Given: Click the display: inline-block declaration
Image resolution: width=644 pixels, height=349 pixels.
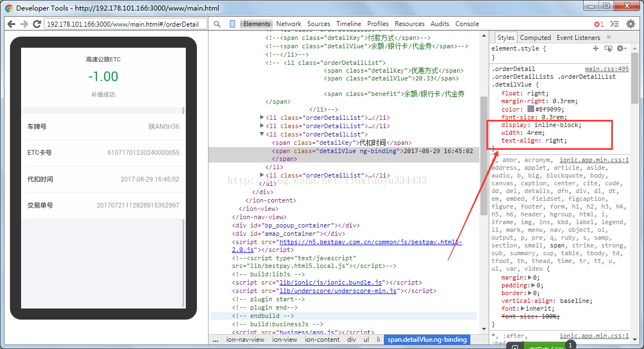Looking at the screenshot, I should (x=541, y=125).
